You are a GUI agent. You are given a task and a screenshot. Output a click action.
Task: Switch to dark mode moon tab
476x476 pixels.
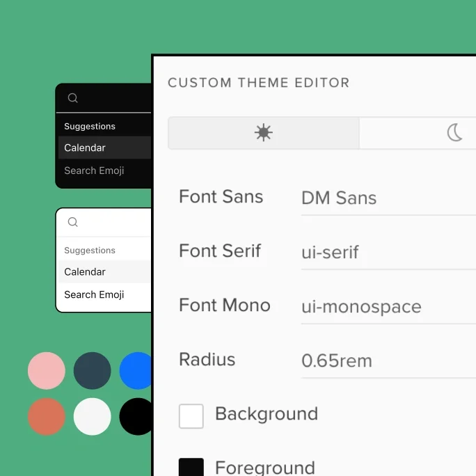454,133
